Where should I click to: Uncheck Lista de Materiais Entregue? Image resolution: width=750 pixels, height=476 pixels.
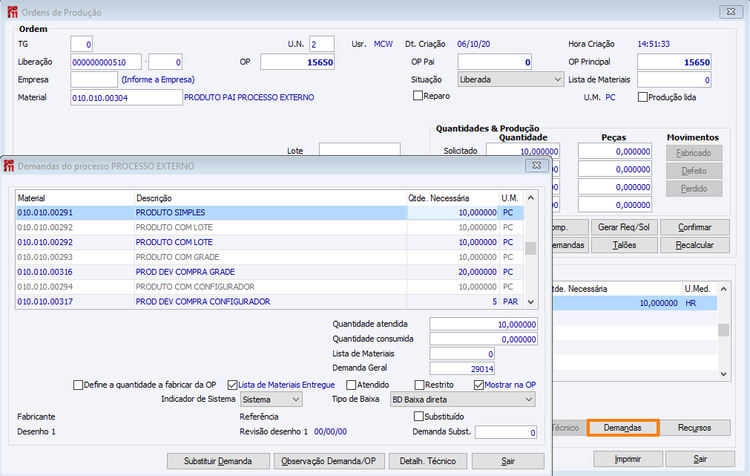(233, 384)
